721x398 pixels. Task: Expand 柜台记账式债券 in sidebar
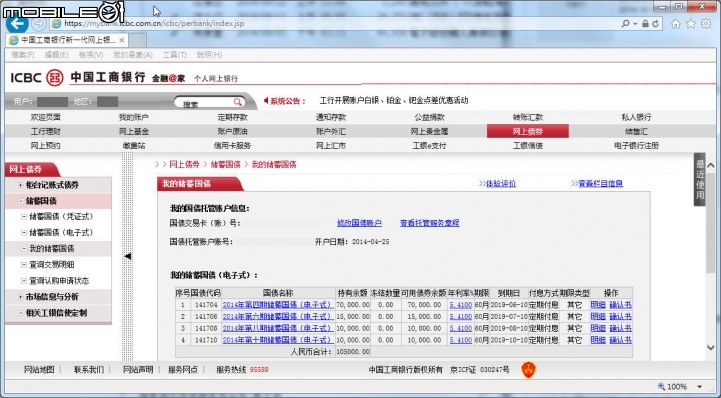[21, 185]
